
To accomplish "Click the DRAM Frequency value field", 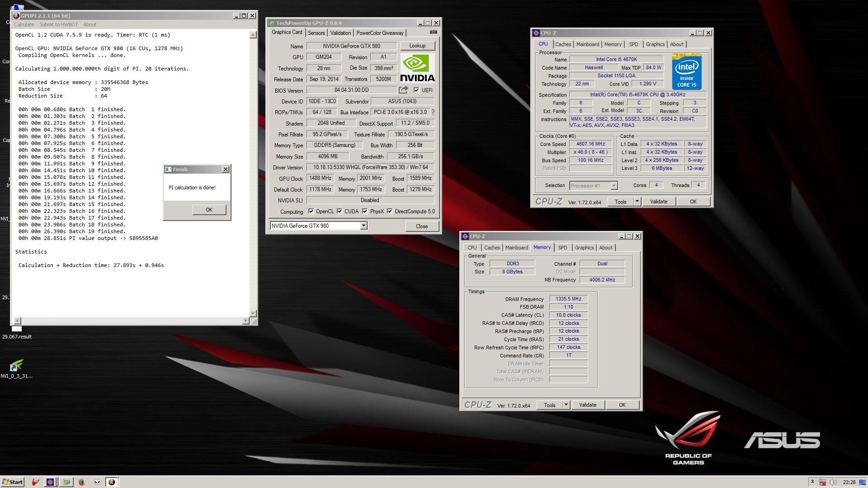I will click(568, 299).
